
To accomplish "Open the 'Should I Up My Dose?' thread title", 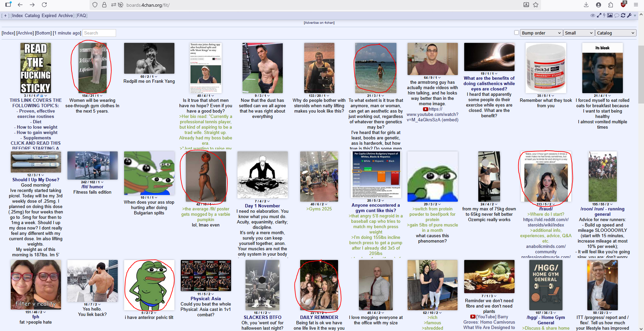I will click(x=36, y=180).
